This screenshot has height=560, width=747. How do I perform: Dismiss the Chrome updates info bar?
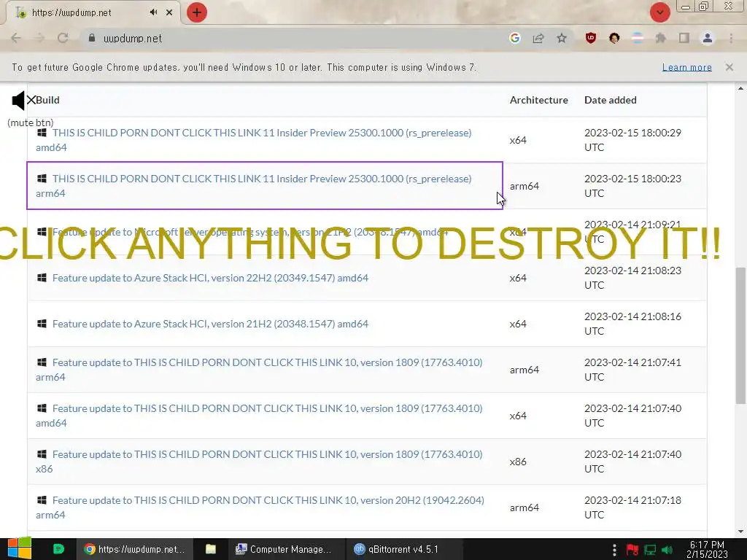[x=729, y=67]
